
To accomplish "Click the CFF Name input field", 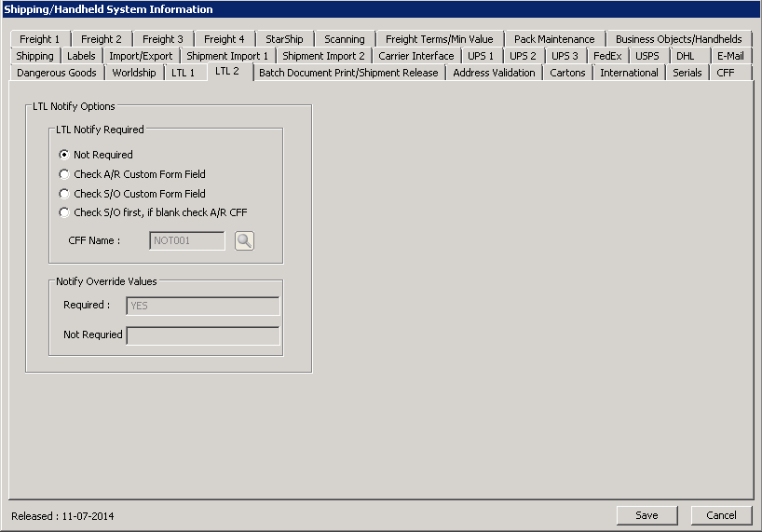I will point(187,241).
